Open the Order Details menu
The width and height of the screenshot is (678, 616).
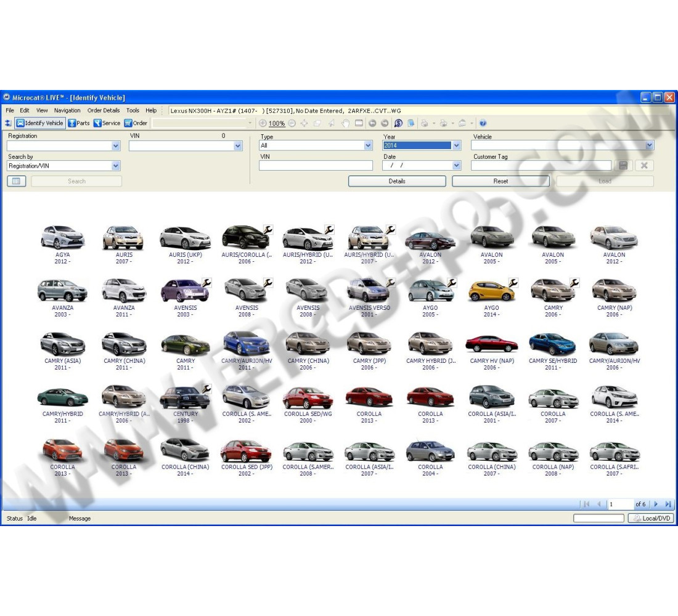tap(104, 110)
